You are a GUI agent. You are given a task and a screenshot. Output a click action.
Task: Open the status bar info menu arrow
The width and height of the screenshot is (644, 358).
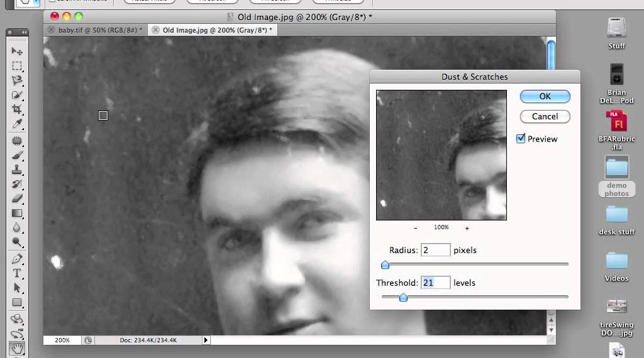pyautogui.click(x=206, y=340)
